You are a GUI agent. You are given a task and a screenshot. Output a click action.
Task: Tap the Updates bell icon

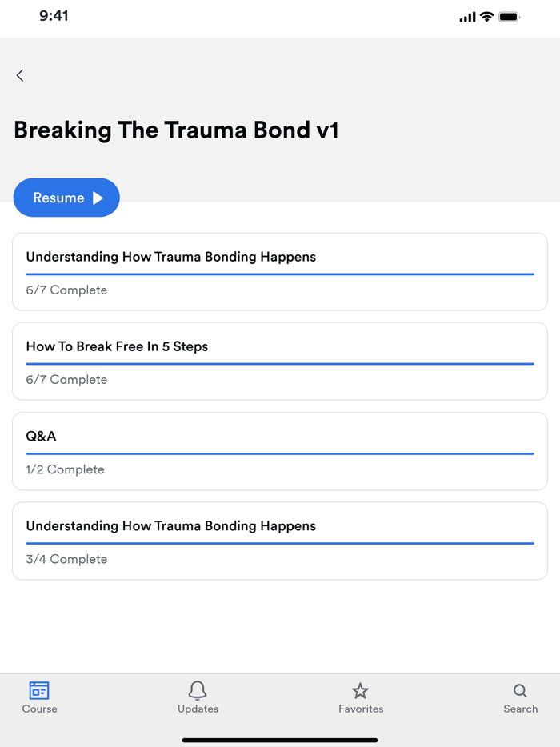198,691
